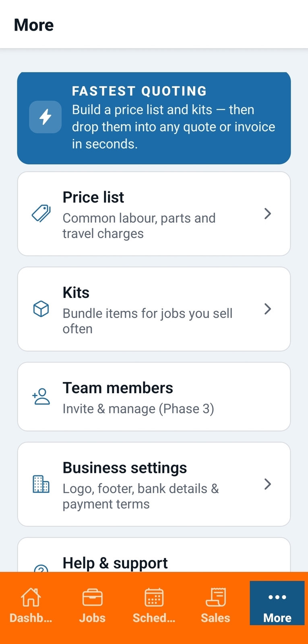Screen dimensions: 308x644
Task: Tap the Jobs briefcase icon
Action: tap(92, 597)
